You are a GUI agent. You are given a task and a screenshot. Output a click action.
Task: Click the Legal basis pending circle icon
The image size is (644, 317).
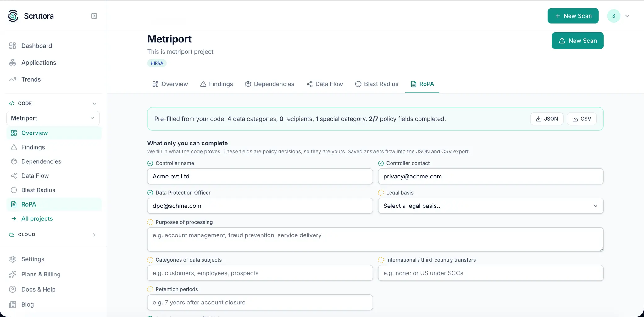(x=381, y=193)
